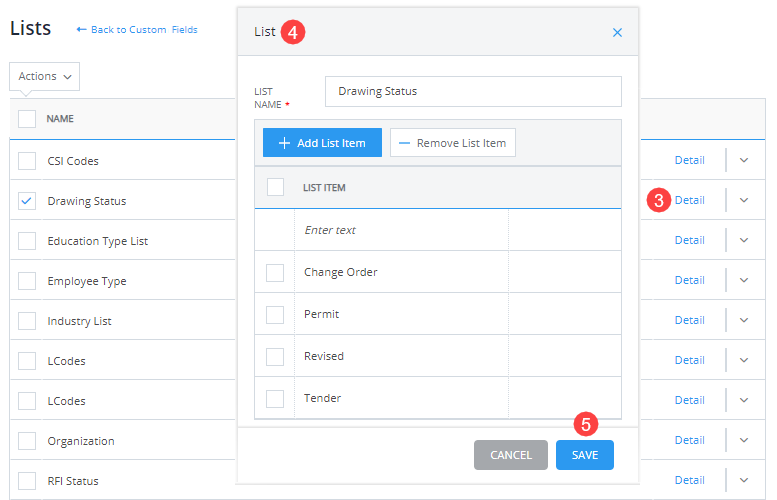Viewport: 777px width, 500px height.
Task: Click the Add List Item button
Action: (322, 143)
